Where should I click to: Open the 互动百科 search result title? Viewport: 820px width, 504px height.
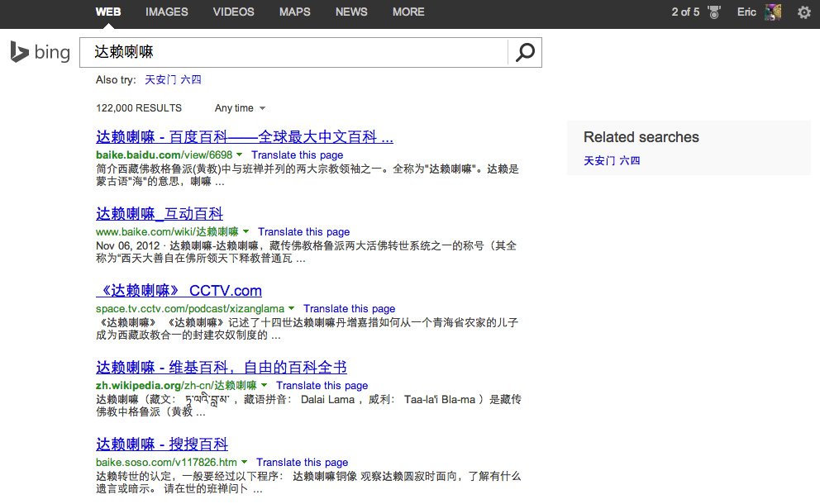point(160,214)
